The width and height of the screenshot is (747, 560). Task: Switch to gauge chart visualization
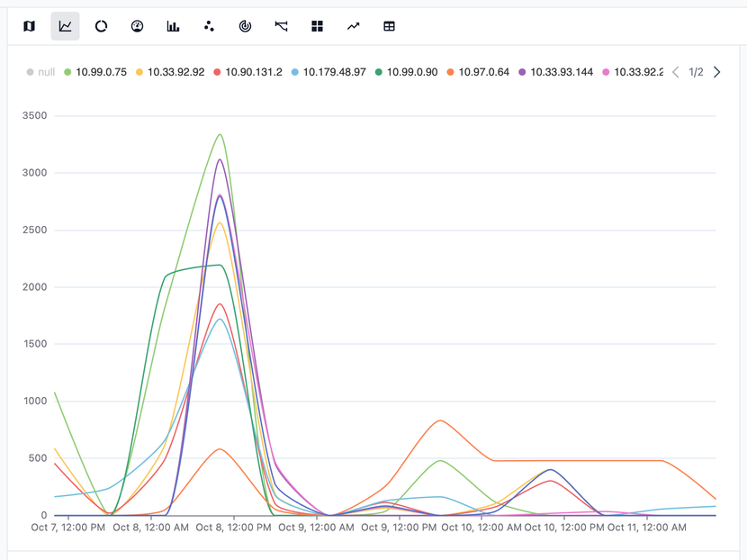[x=137, y=26]
